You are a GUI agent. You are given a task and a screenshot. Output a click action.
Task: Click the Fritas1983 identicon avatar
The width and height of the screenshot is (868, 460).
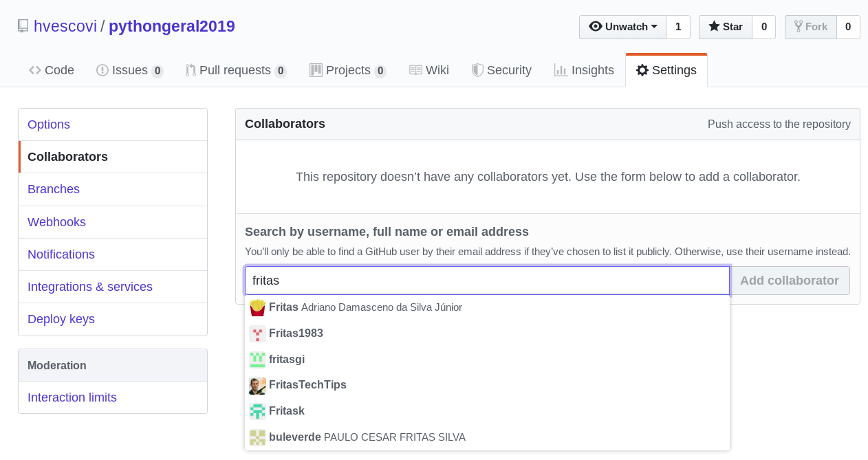(x=257, y=333)
